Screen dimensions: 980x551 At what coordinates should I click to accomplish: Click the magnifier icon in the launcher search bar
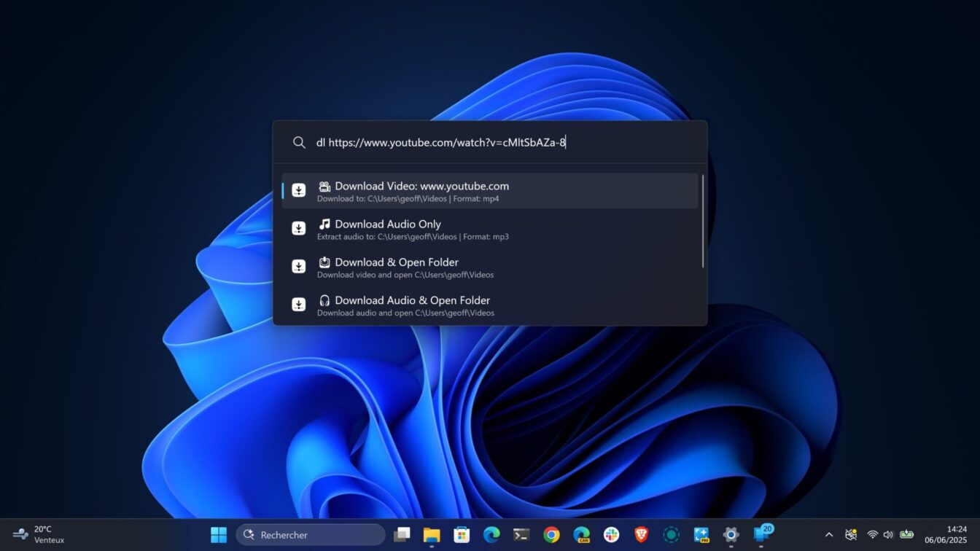[x=299, y=142]
